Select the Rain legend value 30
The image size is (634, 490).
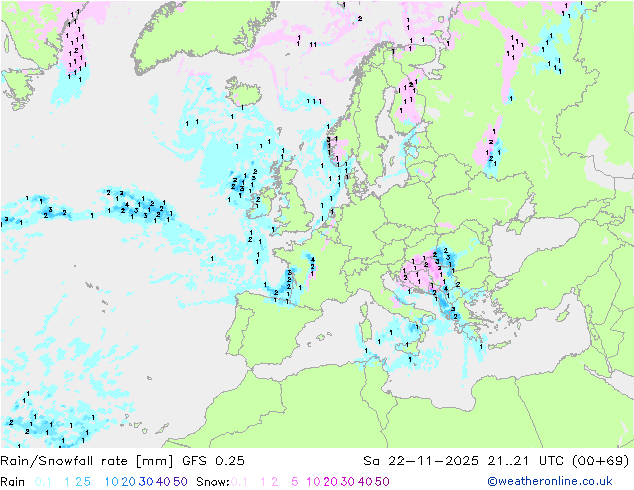pos(146,482)
